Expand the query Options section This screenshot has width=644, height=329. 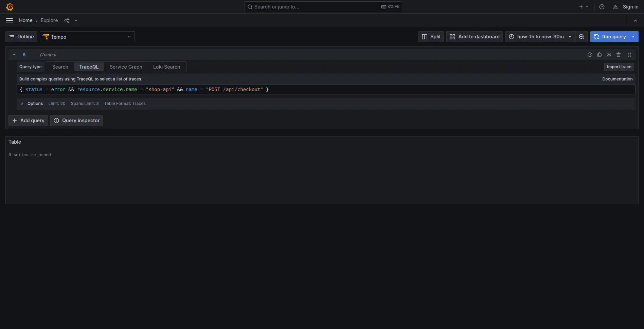pos(22,104)
